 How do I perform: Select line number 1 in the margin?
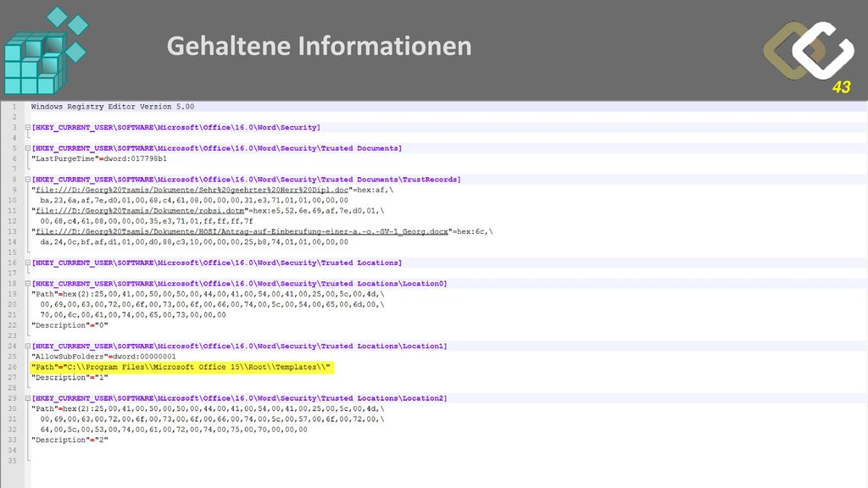click(x=14, y=107)
